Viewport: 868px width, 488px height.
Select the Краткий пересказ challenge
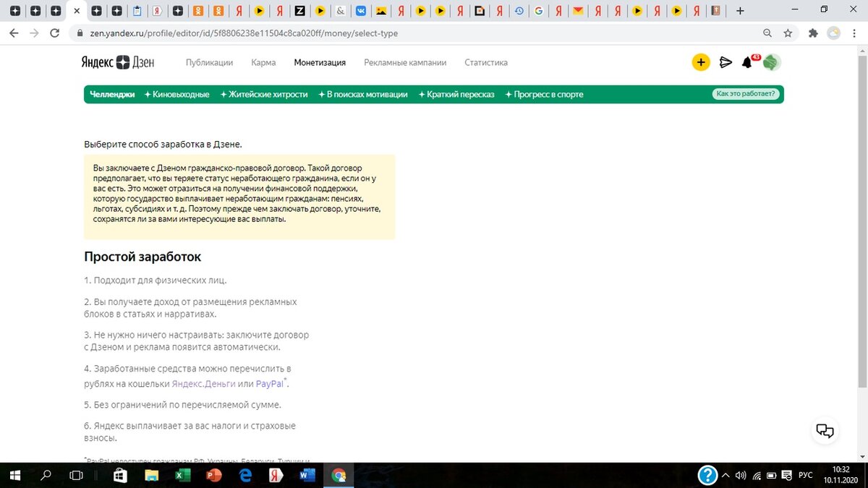tap(456, 94)
